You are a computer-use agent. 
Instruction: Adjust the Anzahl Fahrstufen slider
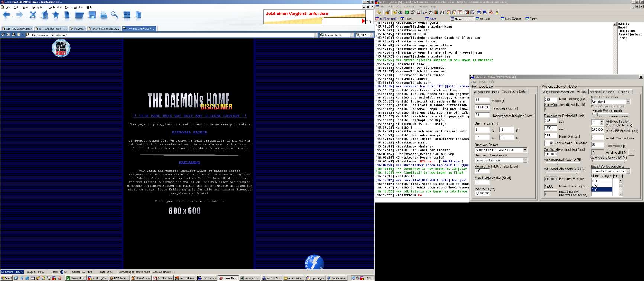tap(609, 115)
